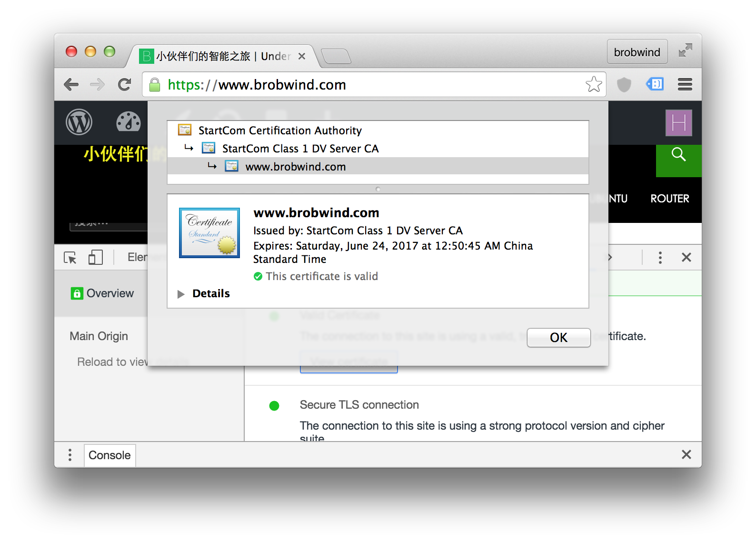Click the fullscreen arrows icon
This screenshot has width=756, height=543.
pyautogui.click(x=686, y=50)
